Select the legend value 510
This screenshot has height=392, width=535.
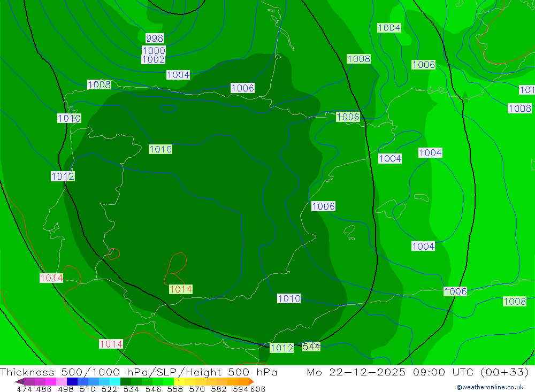(88, 389)
